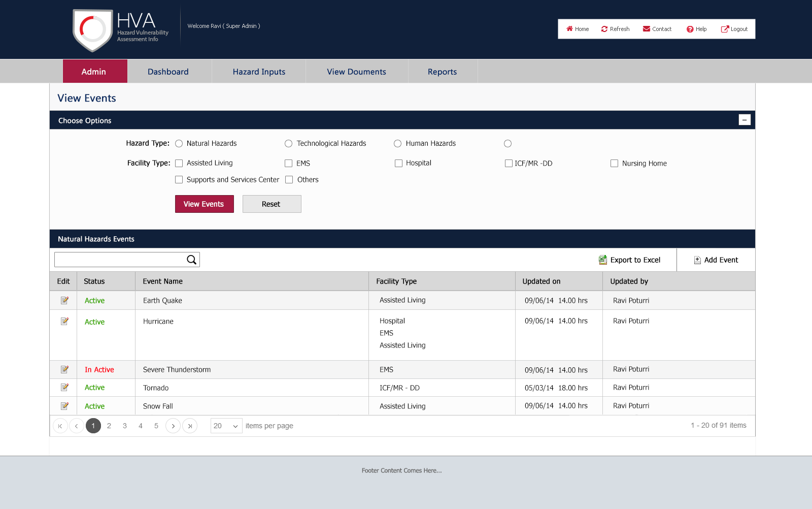Click the HVA shield logo

[x=92, y=30]
